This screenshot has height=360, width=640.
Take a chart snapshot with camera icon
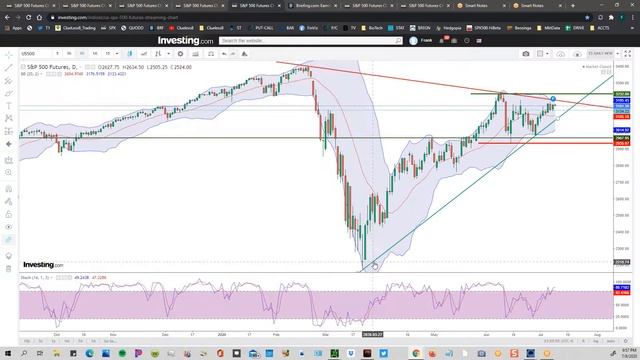point(526,54)
